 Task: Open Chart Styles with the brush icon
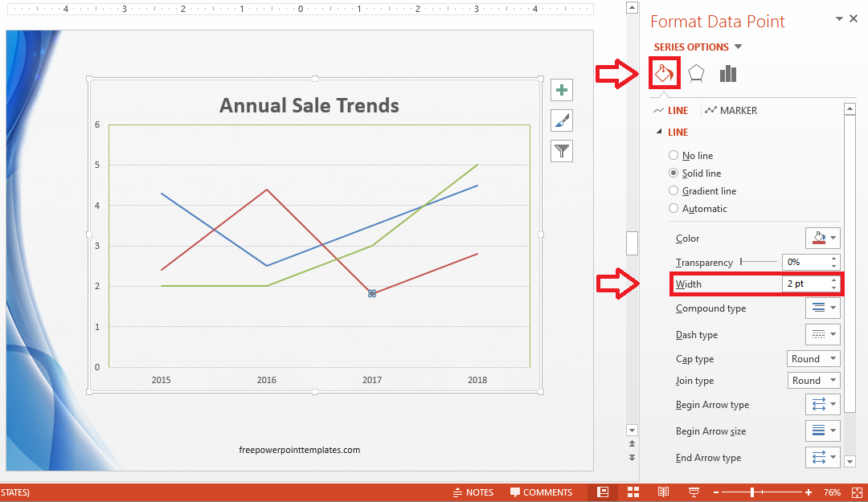[x=561, y=120]
